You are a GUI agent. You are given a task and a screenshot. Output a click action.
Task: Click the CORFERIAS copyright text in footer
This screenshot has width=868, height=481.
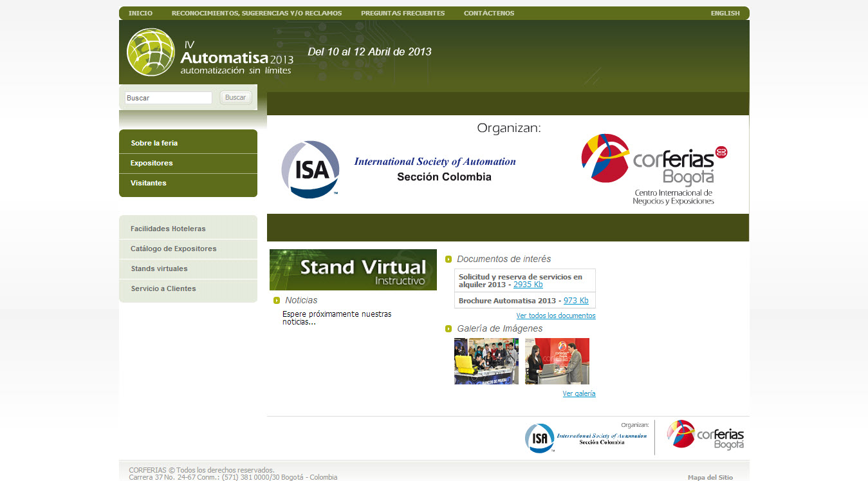tap(201, 470)
